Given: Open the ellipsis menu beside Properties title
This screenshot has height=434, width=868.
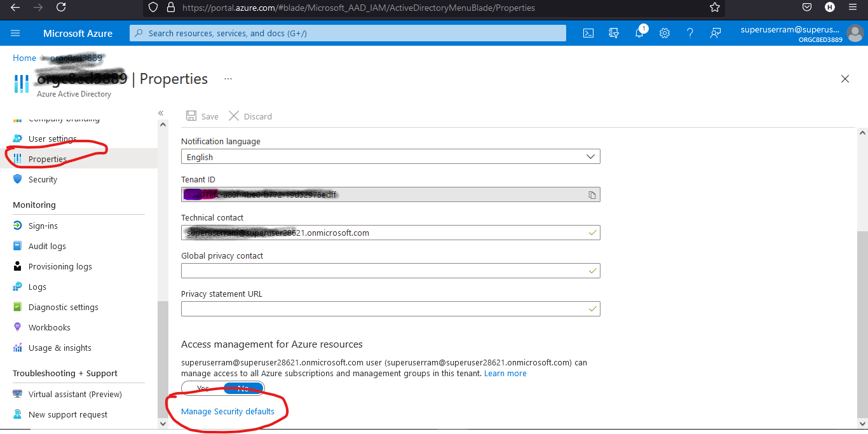Looking at the screenshot, I should 228,79.
